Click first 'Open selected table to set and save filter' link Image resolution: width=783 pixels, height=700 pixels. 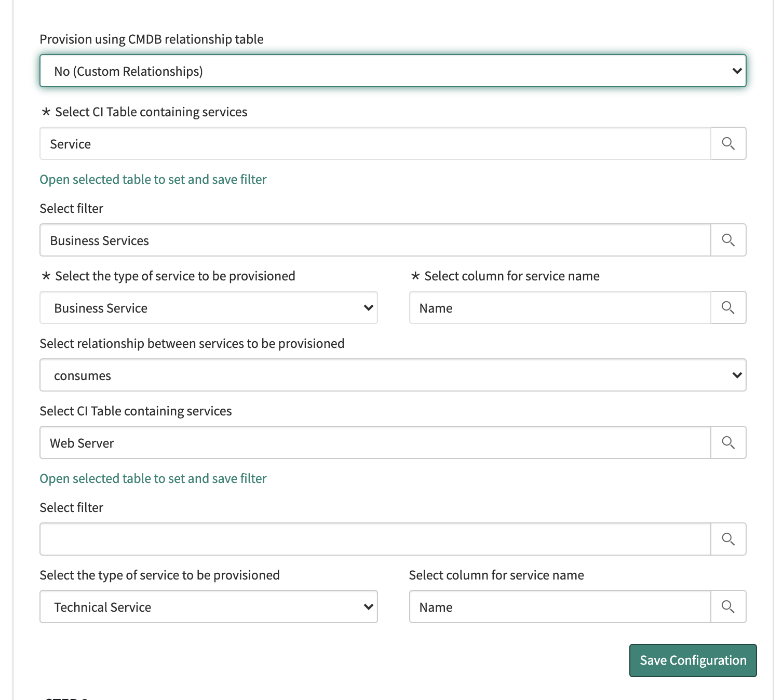pyautogui.click(x=153, y=179)
